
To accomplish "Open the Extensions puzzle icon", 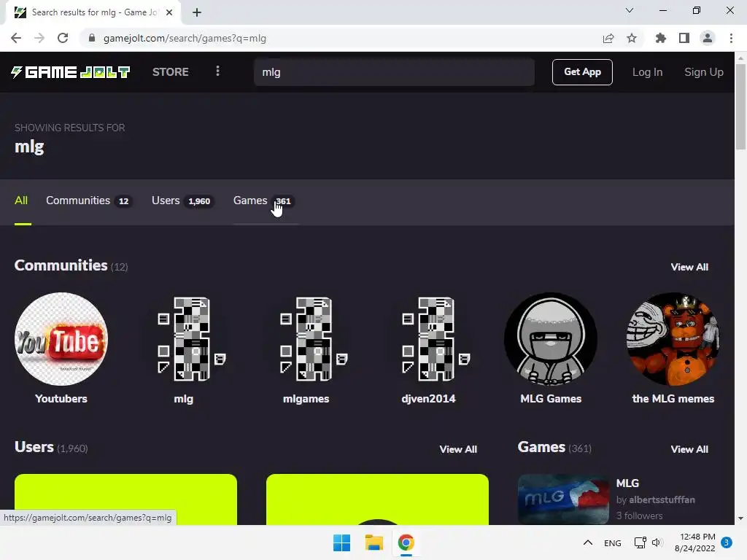I will 661,38.
